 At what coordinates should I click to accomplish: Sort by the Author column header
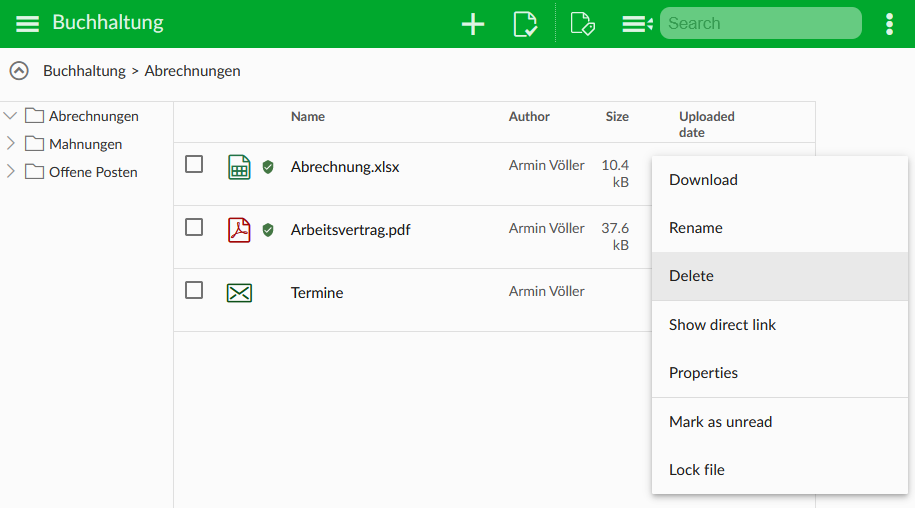pyautogui.click(x=529, y=117)
